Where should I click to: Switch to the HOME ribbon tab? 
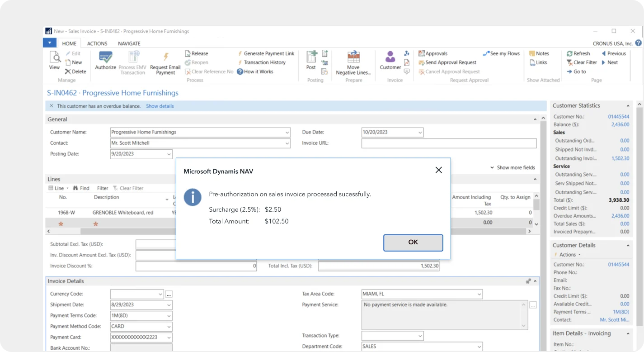[69, 43]
